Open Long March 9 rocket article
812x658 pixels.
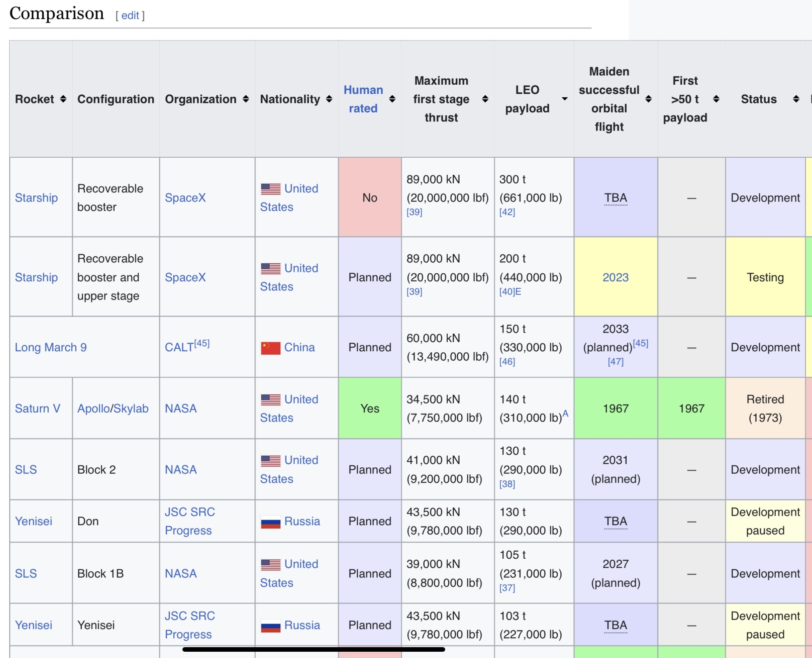[x=50, y=347]
